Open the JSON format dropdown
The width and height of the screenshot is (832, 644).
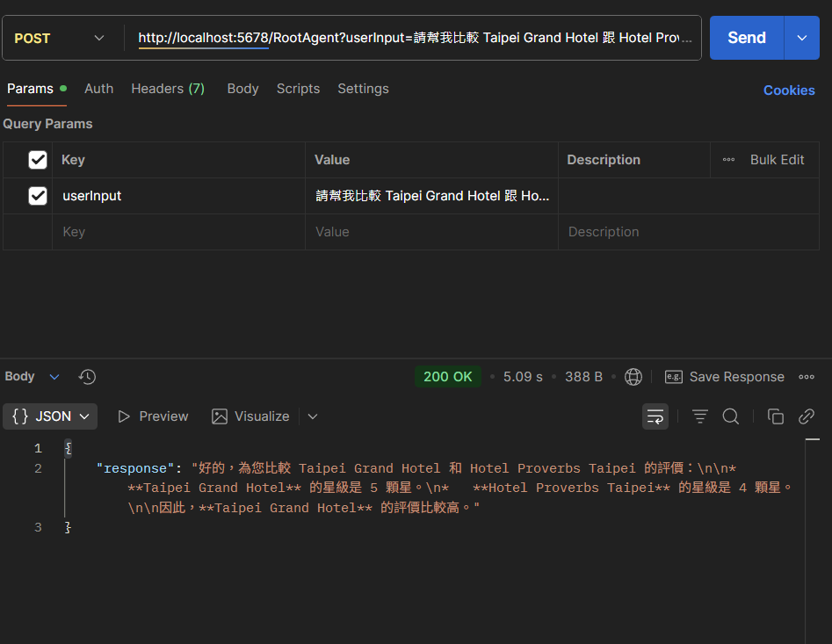coord(50,416)
